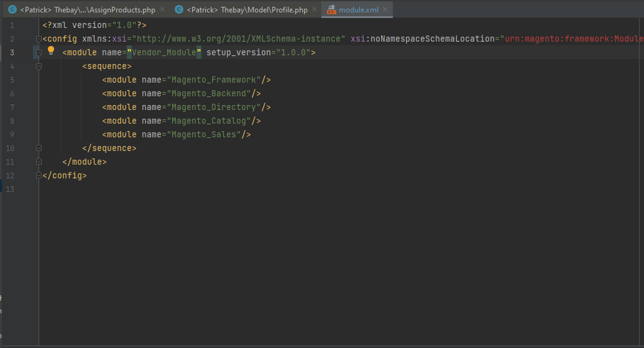Switch to the Profile.php tab
Viewport: 644px width, 348px height.
(246, 9)
